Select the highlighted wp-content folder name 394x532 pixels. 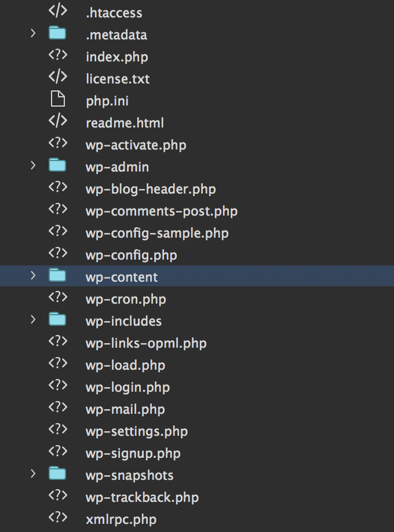[122, 277]
